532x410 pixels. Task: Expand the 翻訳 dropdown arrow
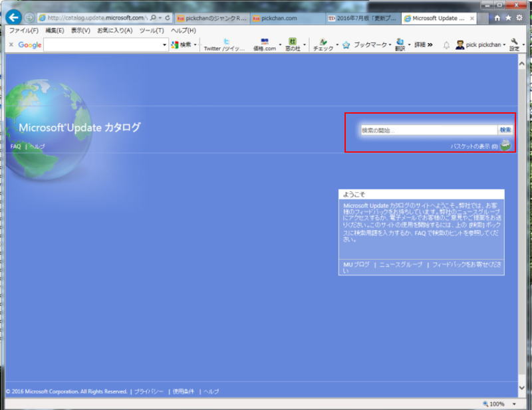point(409,45)
